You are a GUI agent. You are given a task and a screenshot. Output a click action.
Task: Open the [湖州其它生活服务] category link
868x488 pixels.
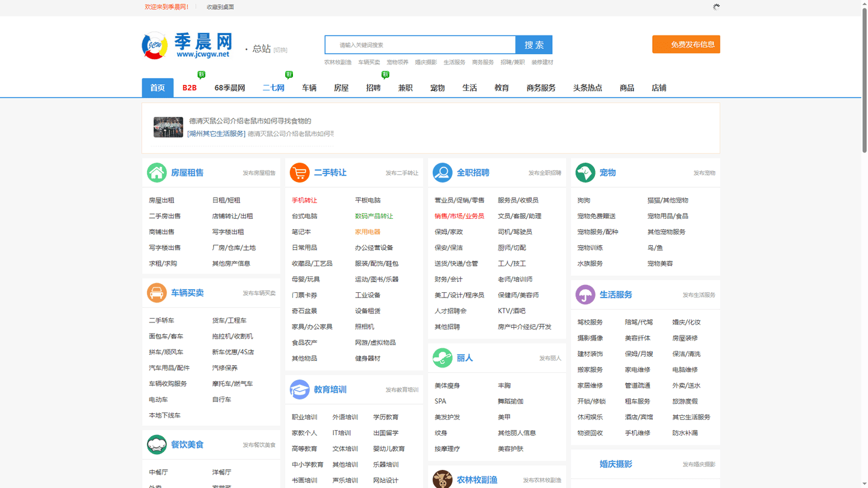[x=216, y=134]
